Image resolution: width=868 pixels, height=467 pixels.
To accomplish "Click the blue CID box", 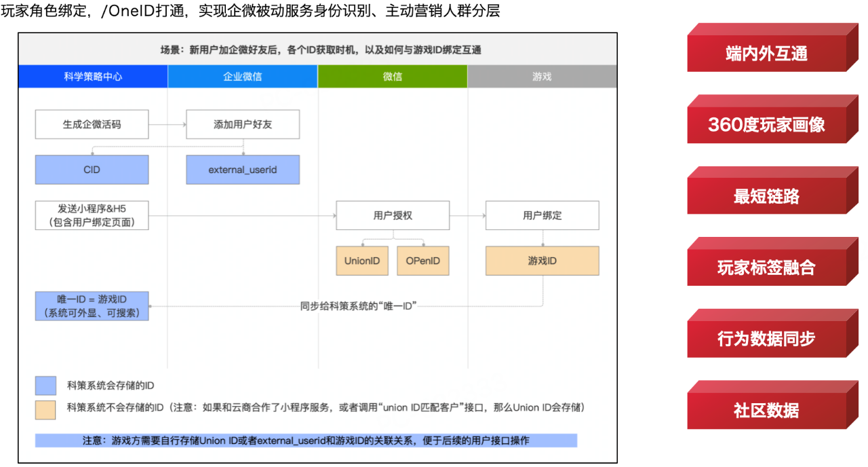I will (92, 170).
